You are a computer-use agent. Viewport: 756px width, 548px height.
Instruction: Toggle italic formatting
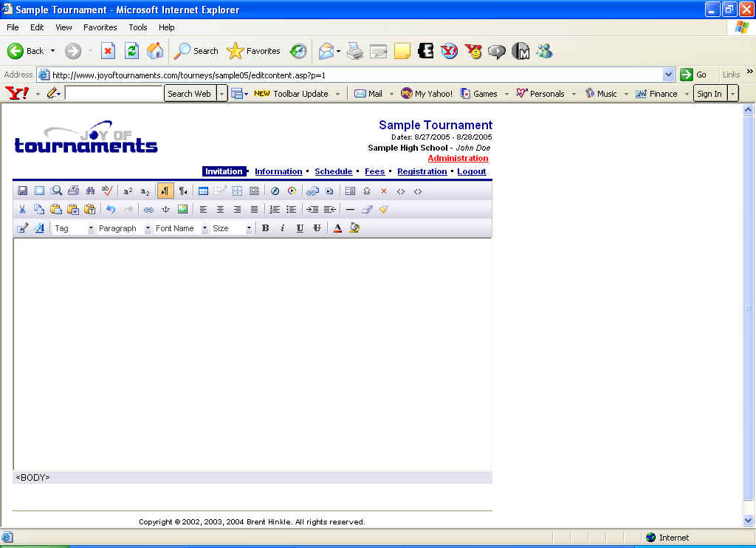pos(282,228)
